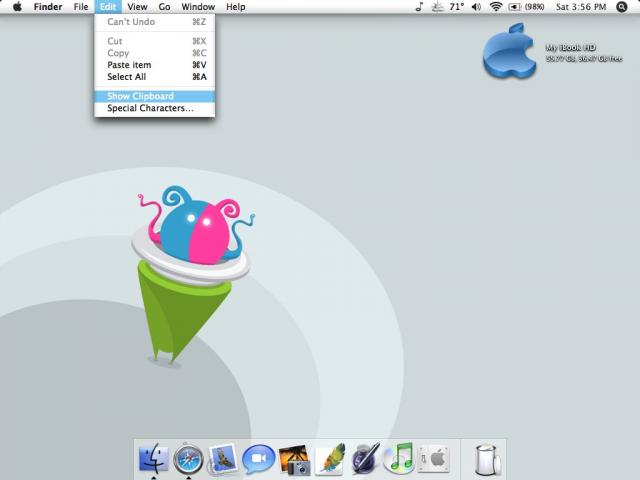The width and height of the screenshot is (640, 480).
Task: Open the Go menu
Action: pos(164,7)
